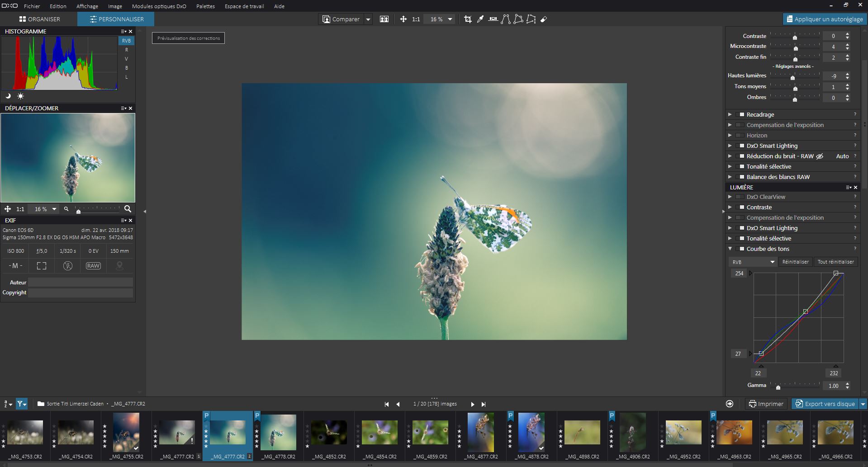Click Tout réinitialiser in tone curve

coord(835,262)
